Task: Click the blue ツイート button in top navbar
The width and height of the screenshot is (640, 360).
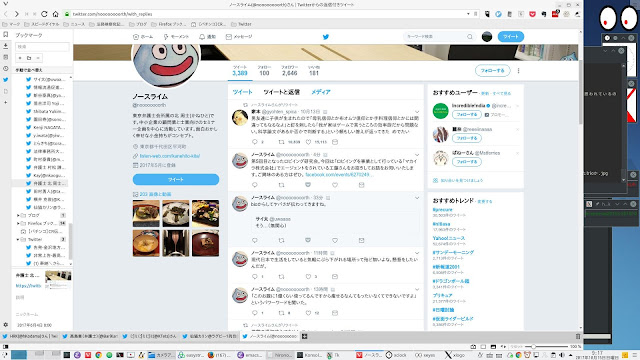Action: (511, 37)
